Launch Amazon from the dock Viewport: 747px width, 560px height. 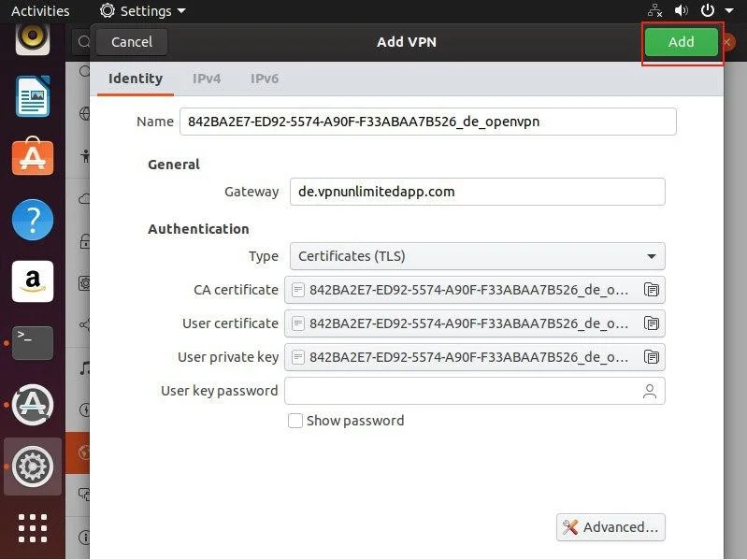[33, 280]
